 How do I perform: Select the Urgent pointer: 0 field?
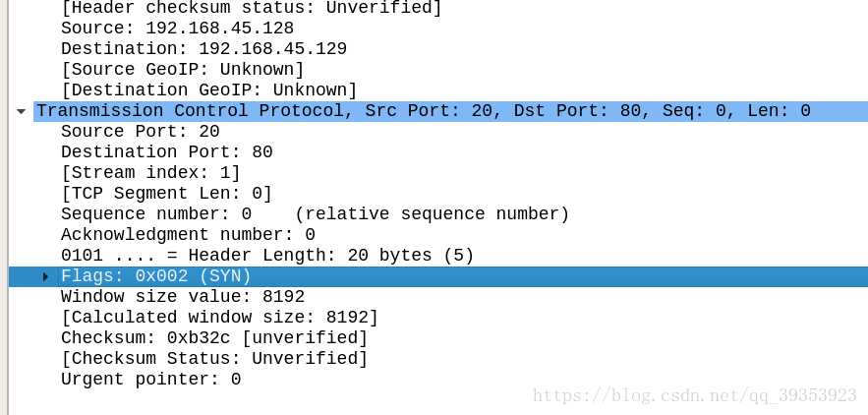(150, 380)
